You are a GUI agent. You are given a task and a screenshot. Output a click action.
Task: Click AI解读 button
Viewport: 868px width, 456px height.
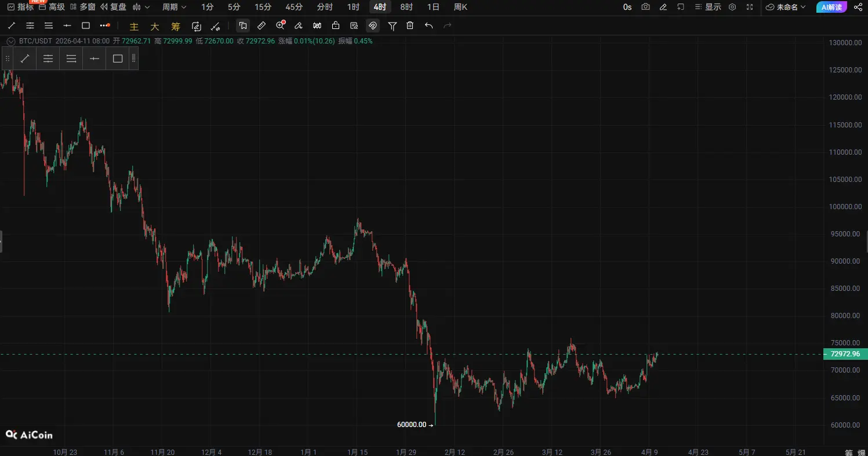click(831, 7)
